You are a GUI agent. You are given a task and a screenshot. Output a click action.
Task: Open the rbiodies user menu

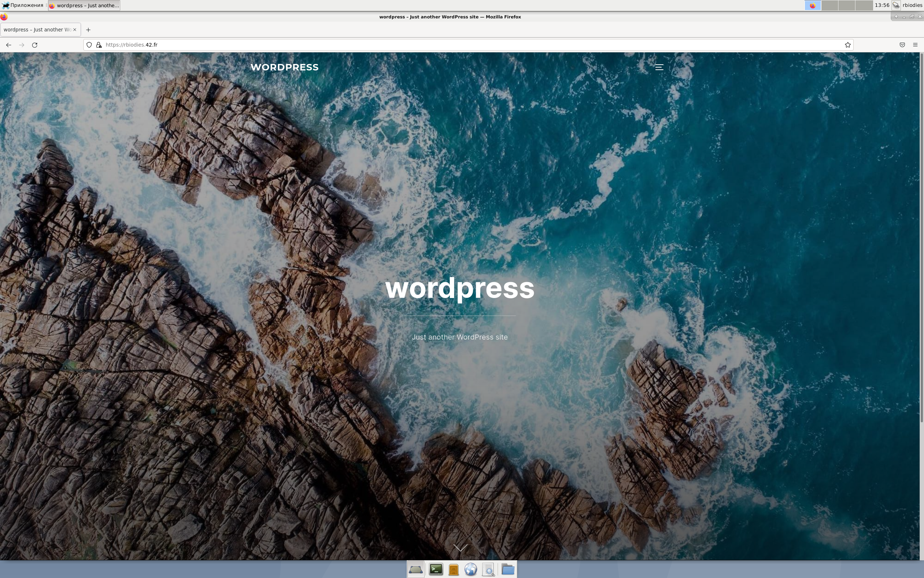[x=912, y=5]
